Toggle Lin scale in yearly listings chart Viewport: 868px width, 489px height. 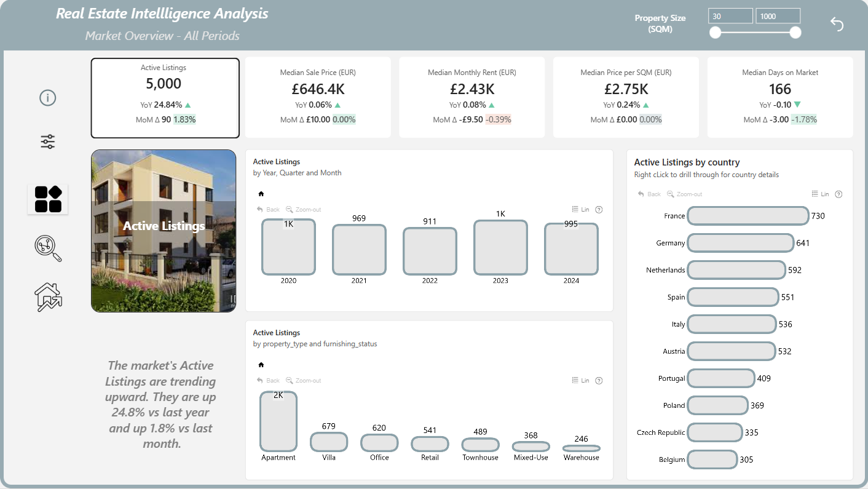pos(580,210)
